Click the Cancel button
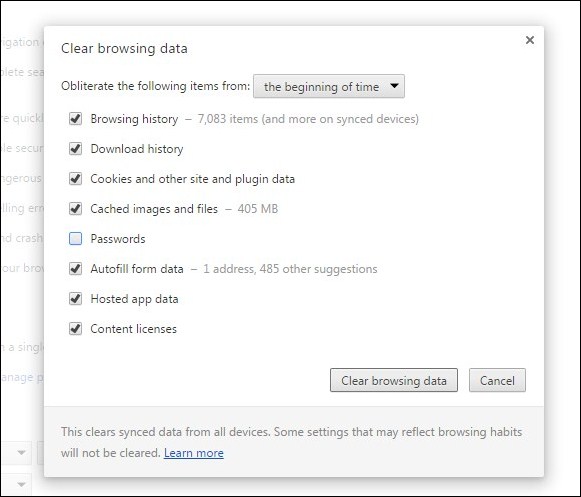Screen dimensions: 581x497 pos(497,380)
